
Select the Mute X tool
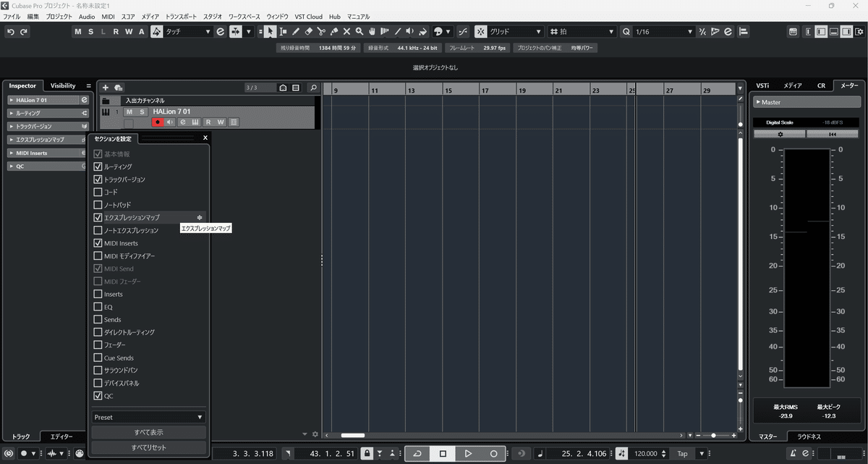(x=346, y=32)
